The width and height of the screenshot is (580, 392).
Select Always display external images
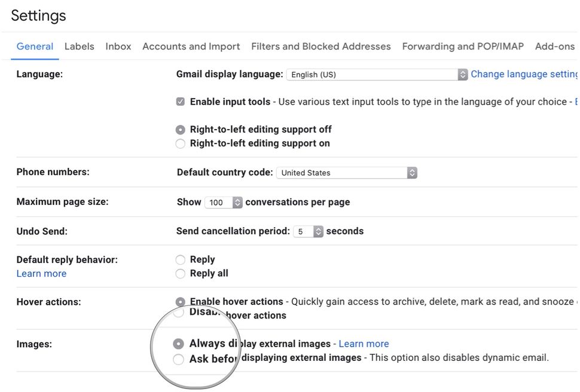pyautogui.click(x=178, y=344)
